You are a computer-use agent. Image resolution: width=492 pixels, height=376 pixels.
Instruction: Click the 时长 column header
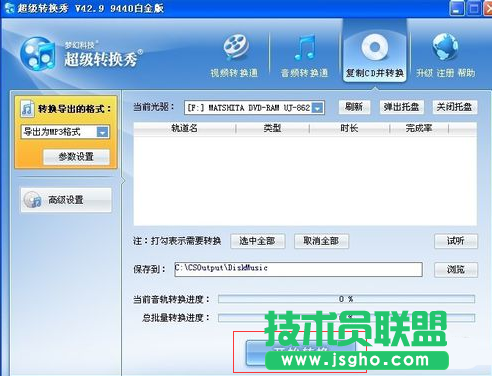pos(349,128)
